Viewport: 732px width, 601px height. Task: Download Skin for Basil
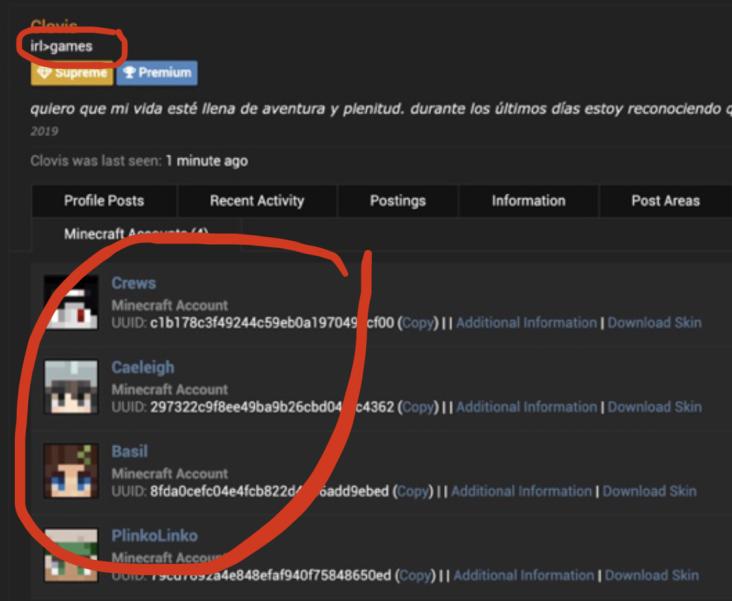(649, 491)
